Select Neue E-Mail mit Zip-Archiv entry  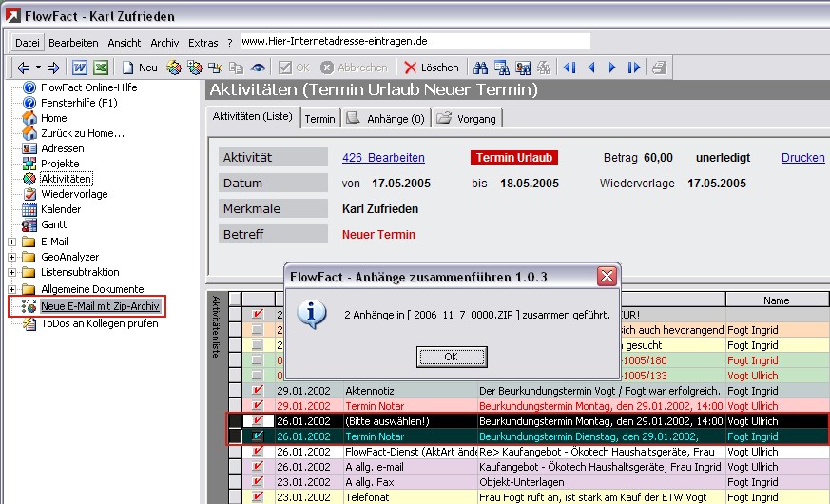coord(100,306)
